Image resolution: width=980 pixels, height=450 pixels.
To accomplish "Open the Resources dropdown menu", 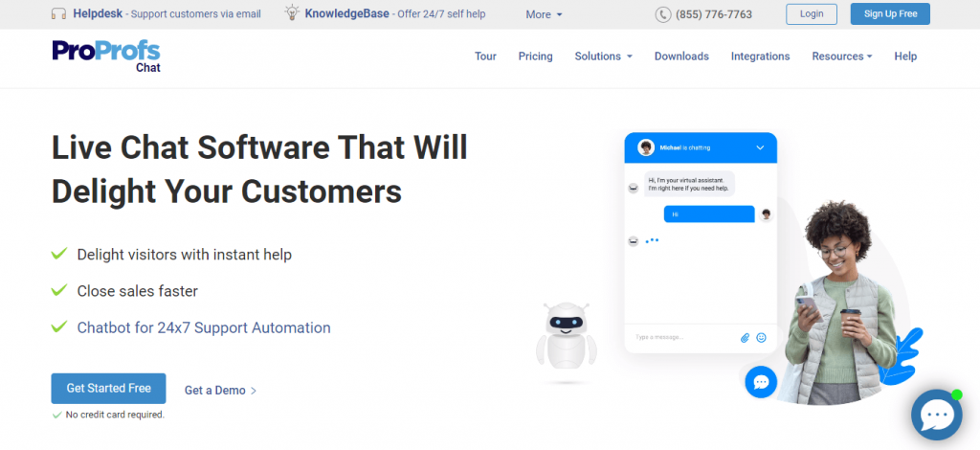I will click(842, 56).
